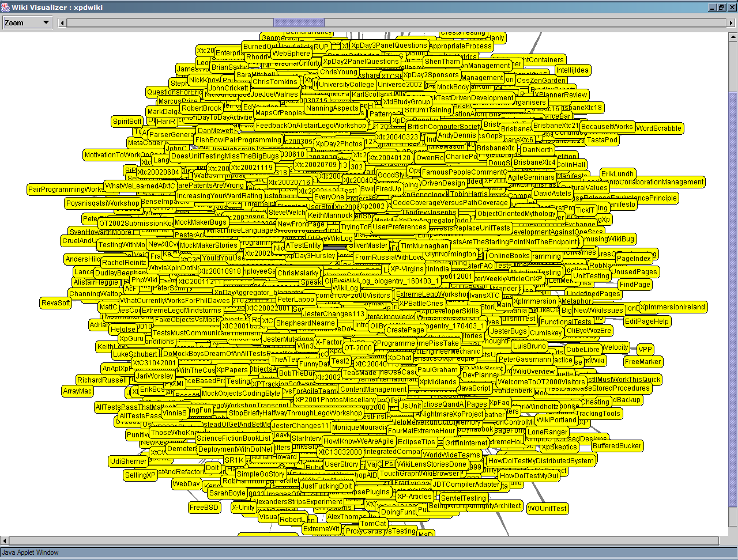Select the ScienceFictionBookList node
This screenshot has width=738, height=560.
click(234, 438)
